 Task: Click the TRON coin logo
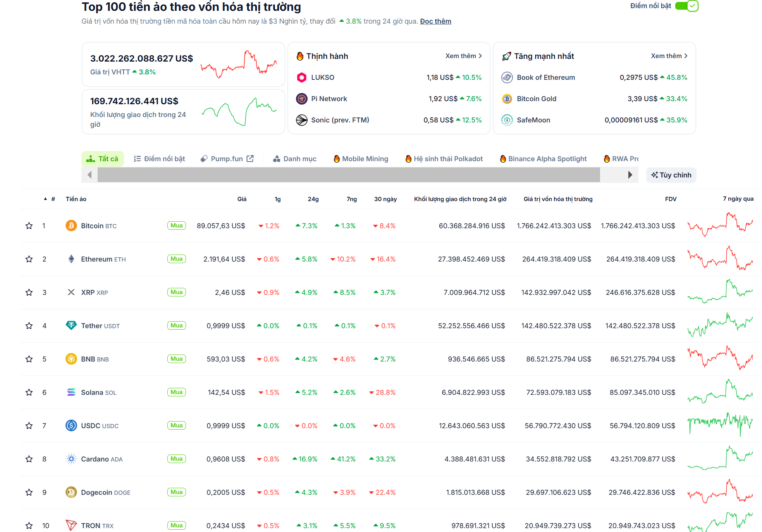[71, 525]
